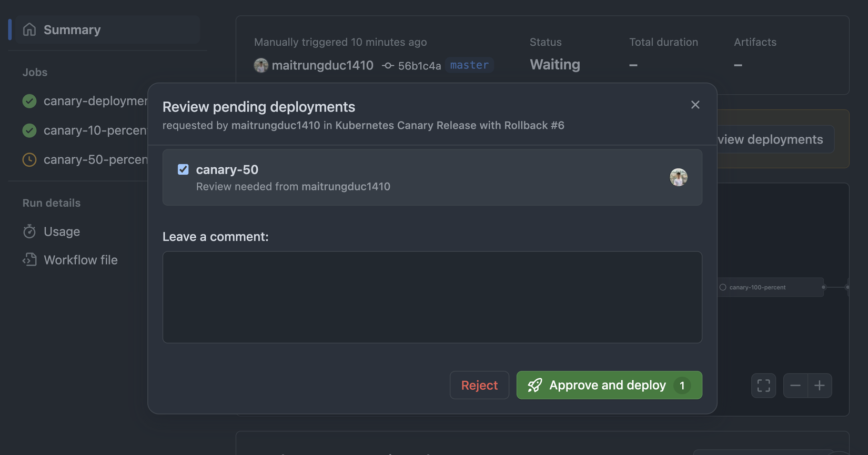Click the fullscreen icon on the workflow graph
Screen dimensions: 868x455
pyautogui.click(x=763, y=385)
